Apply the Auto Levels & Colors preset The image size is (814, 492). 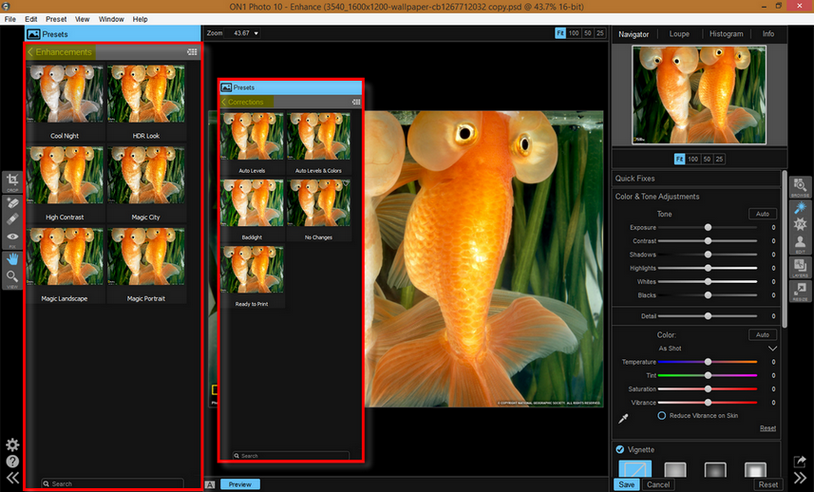click(318, 136)
